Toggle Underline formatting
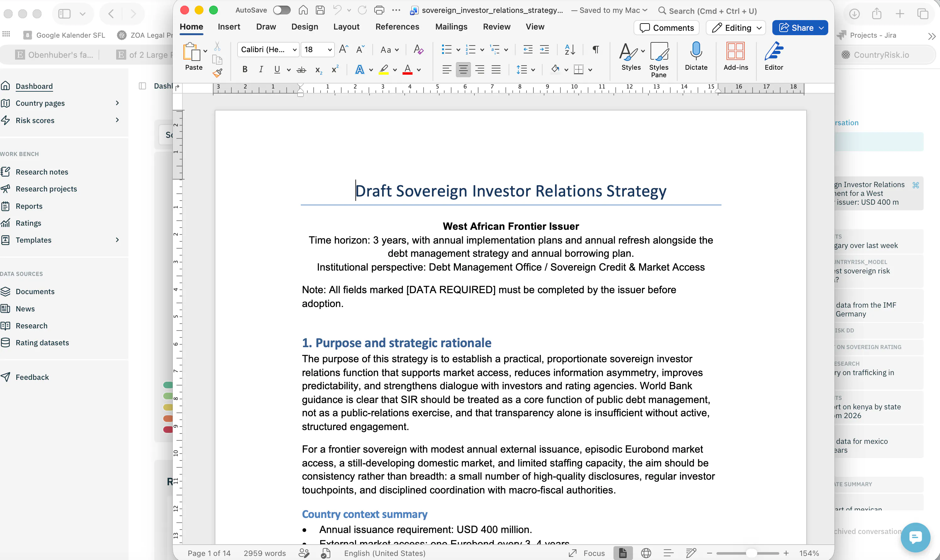 (277, 69)
